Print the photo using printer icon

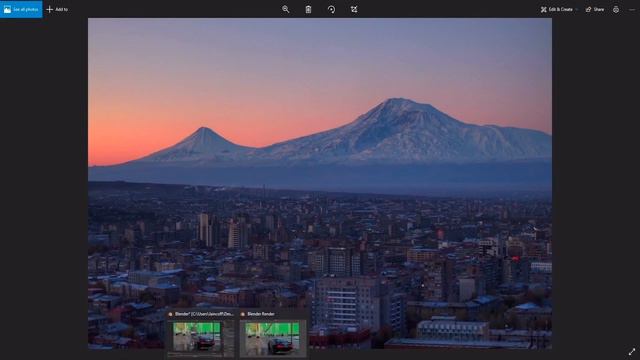616,9
